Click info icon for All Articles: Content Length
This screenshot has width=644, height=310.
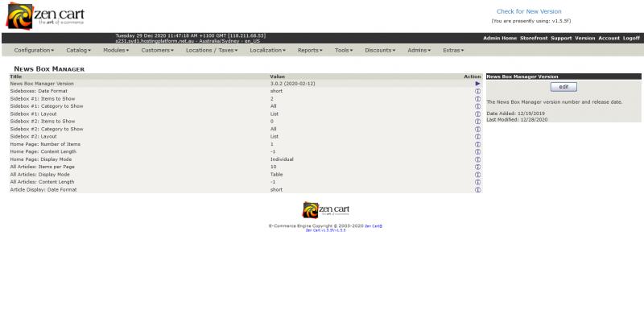click(477, 182)
